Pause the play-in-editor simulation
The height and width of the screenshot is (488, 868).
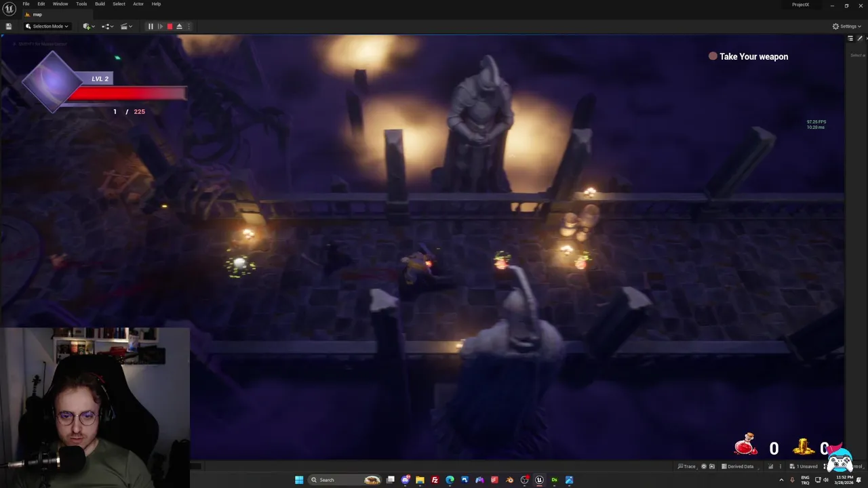point(151,26)
